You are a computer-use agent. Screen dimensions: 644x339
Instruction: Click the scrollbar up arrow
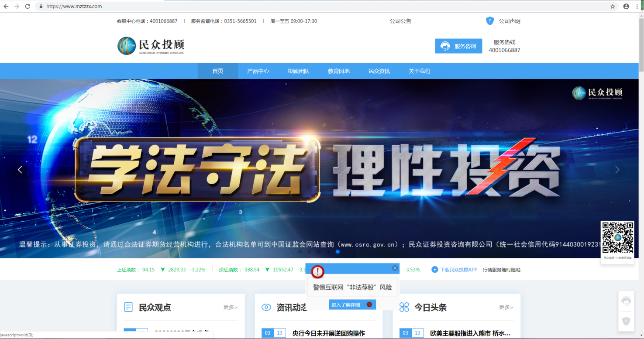pos(641,17)
